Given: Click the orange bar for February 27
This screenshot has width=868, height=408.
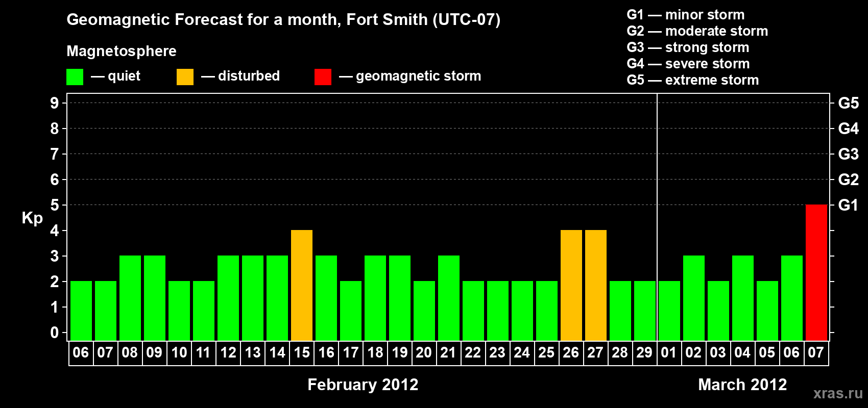Looking at the screenshot, I should click(596, 285).
